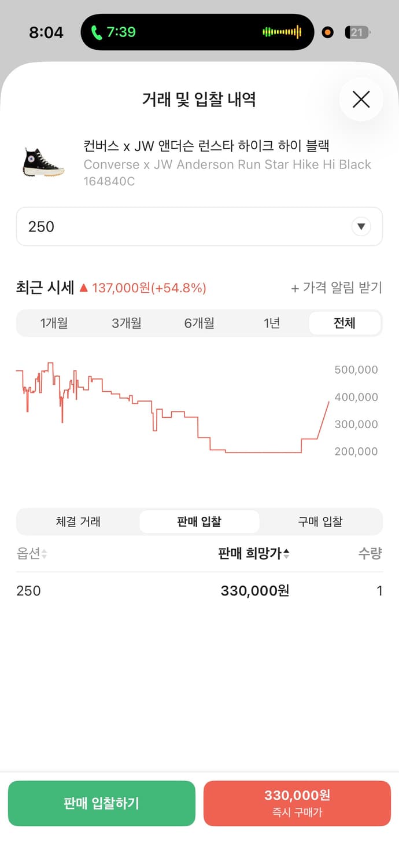The width and height of the screenshot is (399, 868).
Task: Tap the battery indicator showing 21 percent
Action: tap(357, 32)
